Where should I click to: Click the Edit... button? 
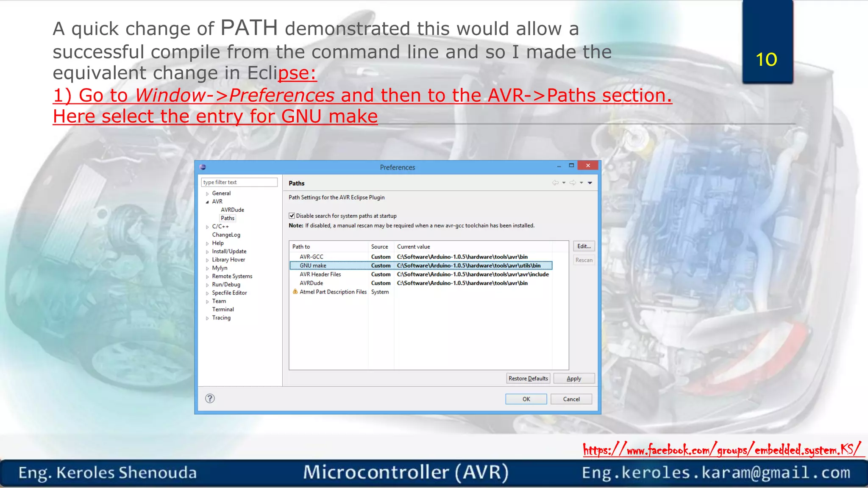point(584,246)
